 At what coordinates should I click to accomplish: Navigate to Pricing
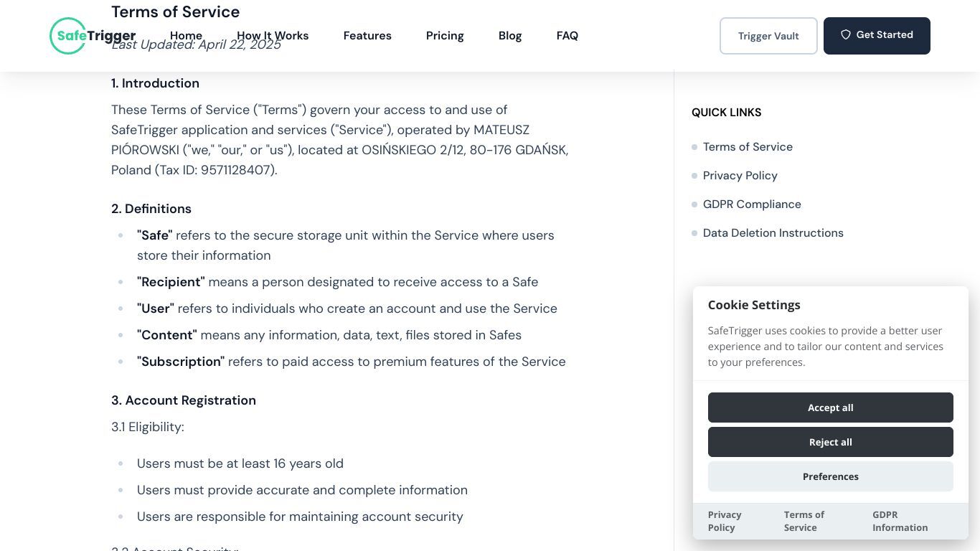(445, 36)
